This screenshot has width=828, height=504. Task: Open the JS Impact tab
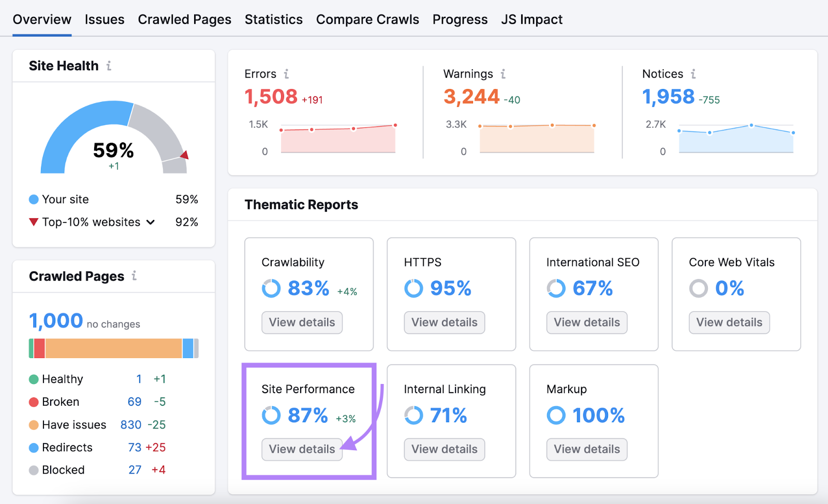[531, 19]
